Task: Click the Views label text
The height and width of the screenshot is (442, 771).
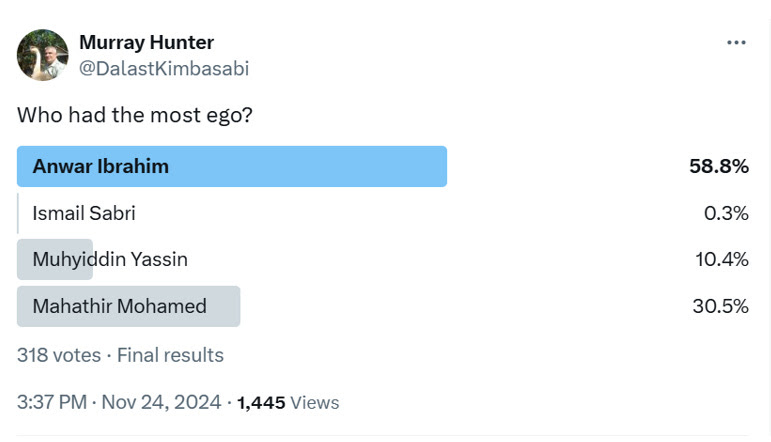Action: point(315,403)
